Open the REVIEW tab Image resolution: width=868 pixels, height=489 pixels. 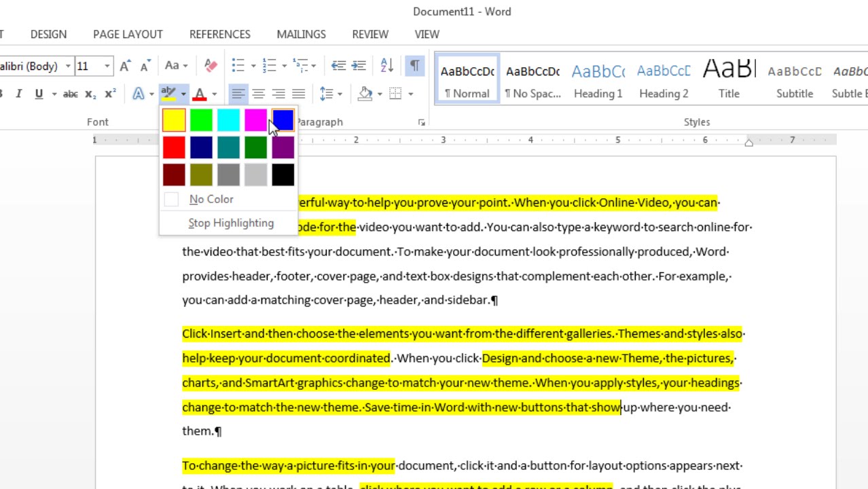point(370,34)
